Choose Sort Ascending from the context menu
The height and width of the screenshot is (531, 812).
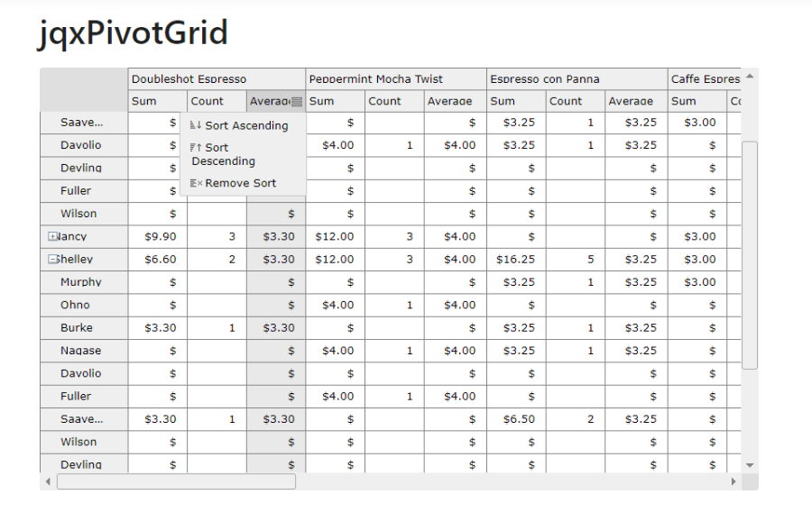coord(243,125)
